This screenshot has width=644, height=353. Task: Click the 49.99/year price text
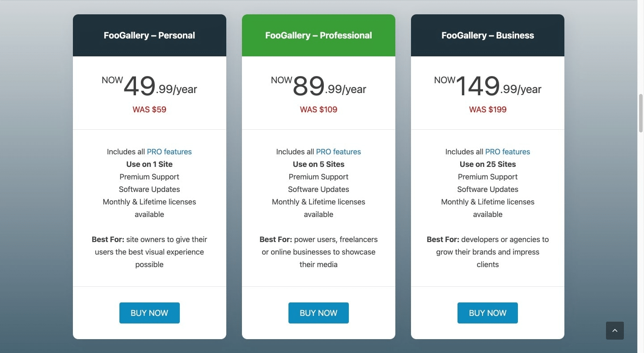[160, 86]
